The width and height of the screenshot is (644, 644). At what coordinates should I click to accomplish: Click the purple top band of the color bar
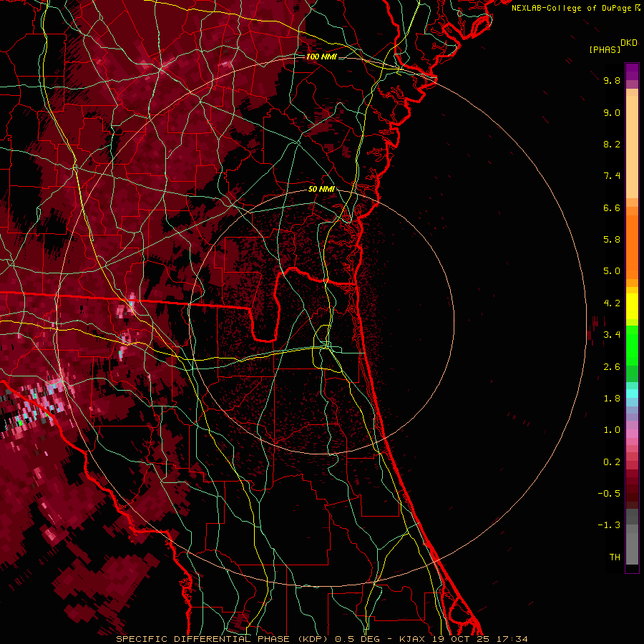click(x=632, y=72)
